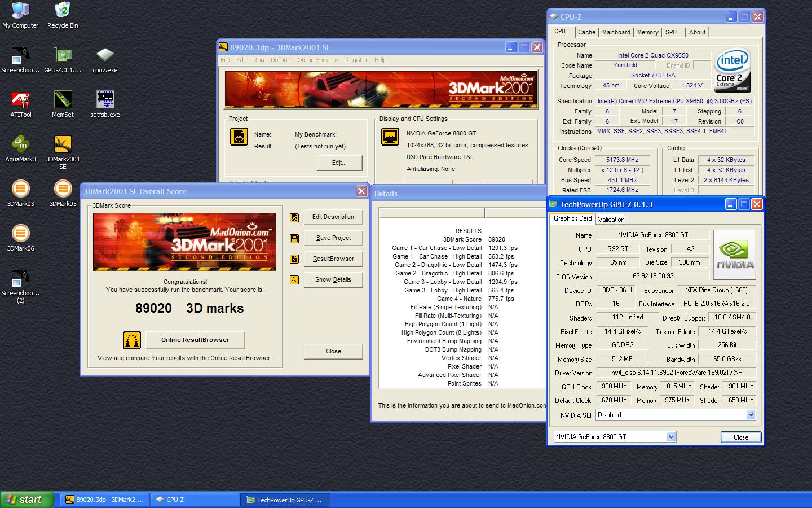
Task: Click the Save Project floppy icon
Action: 294,239
